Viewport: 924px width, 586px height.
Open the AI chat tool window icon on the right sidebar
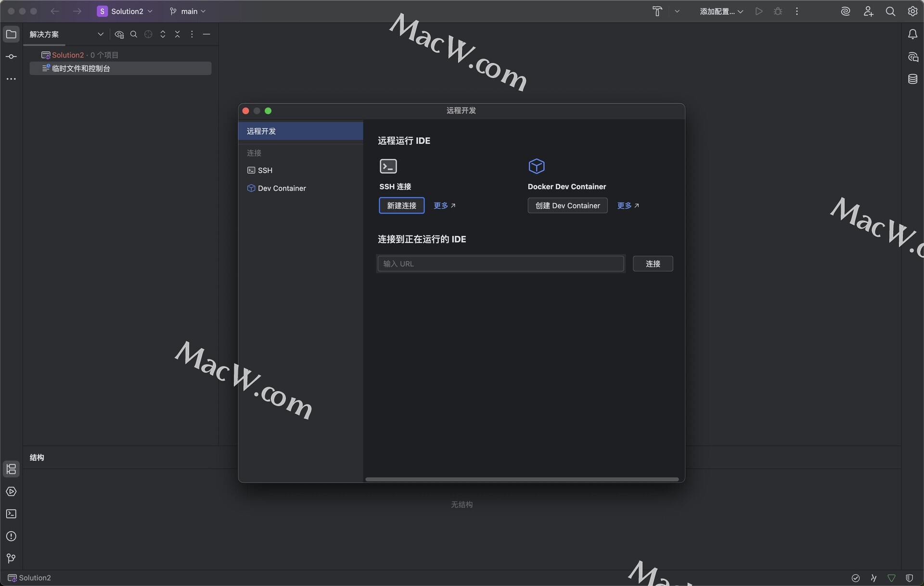click(912, 57)
